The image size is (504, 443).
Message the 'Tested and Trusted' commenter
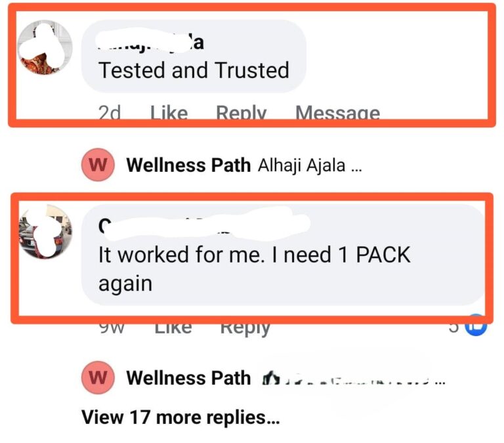[337, 113]
